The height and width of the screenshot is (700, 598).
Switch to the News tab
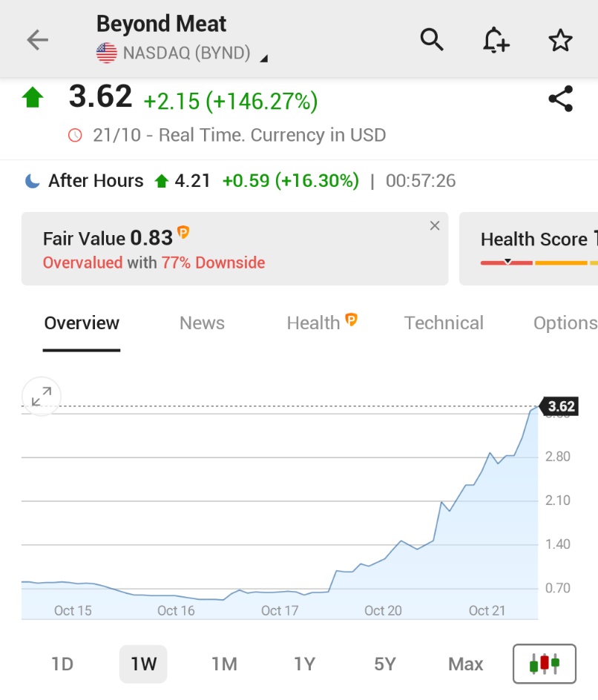tap(202, 323)
